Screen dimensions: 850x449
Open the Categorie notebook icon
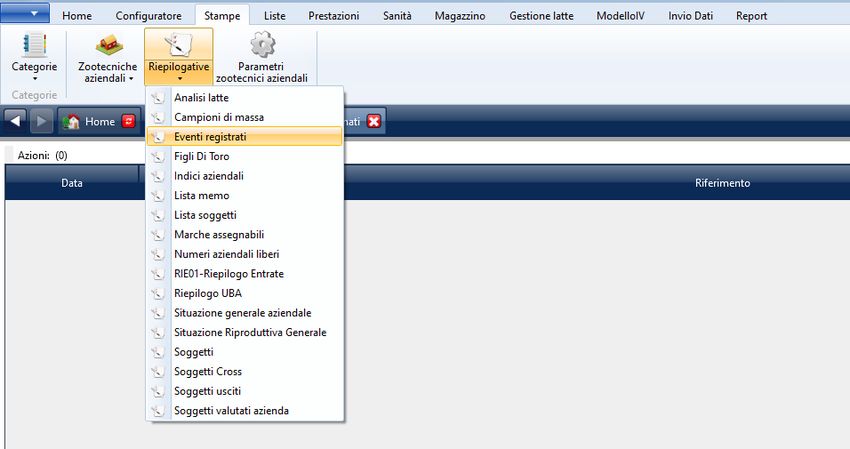click(34, 46)
